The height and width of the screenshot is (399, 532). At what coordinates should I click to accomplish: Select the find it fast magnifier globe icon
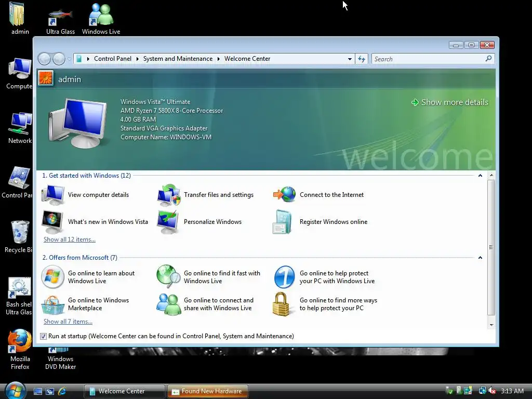coord(169,276)
